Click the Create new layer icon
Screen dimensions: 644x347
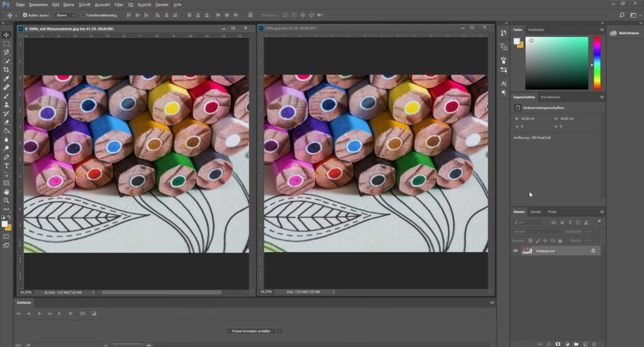[585, 344]
